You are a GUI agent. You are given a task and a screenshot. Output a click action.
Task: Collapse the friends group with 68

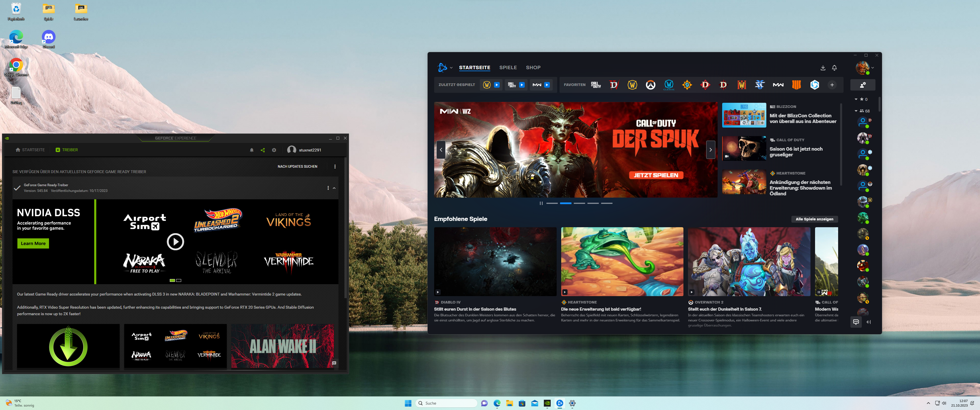point(856,111)
